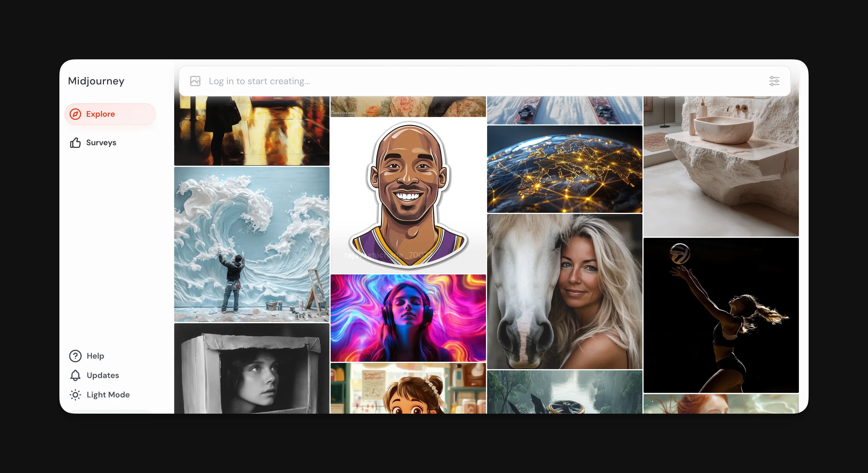Open the Help link
The width and height of the screenshot is (868, 473).
pyautogui.click(x=95, y=356)
